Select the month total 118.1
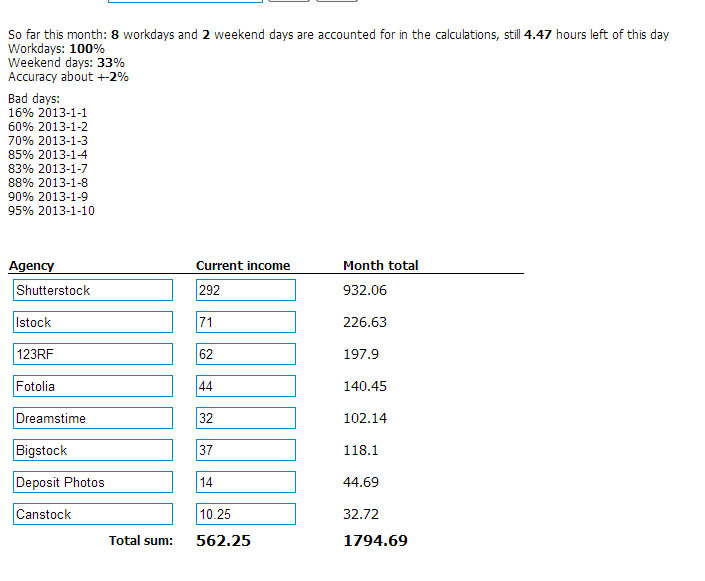This screenshot has width=705, height=581. click(361, 450)
